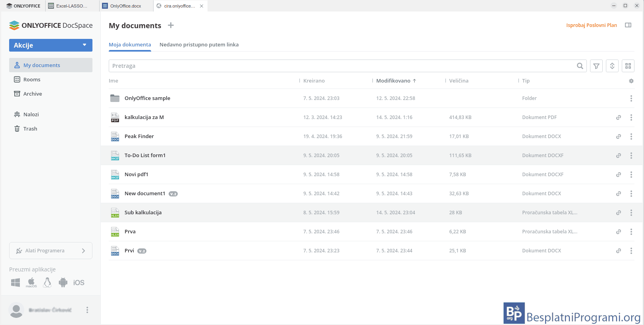Switch to Nedavno pristupno putem linka tab
This screenshot has width=644, height=325.
tap(199, 45)
